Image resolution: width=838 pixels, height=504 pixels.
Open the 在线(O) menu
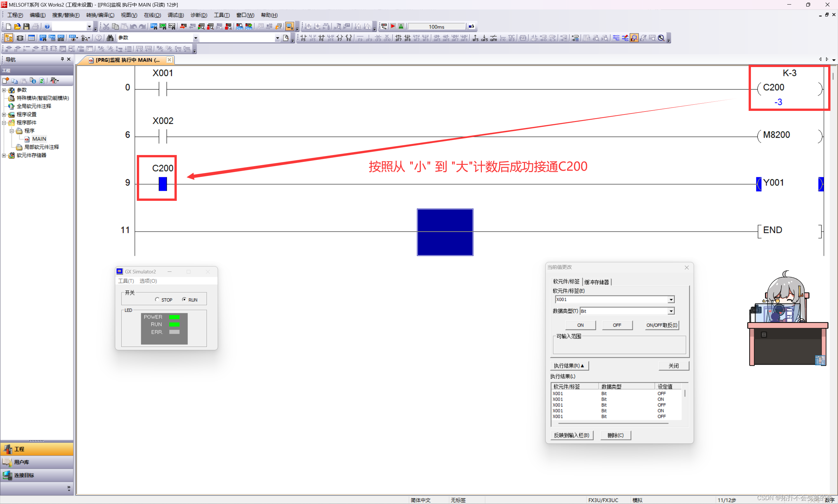click(x=152, y=15)
